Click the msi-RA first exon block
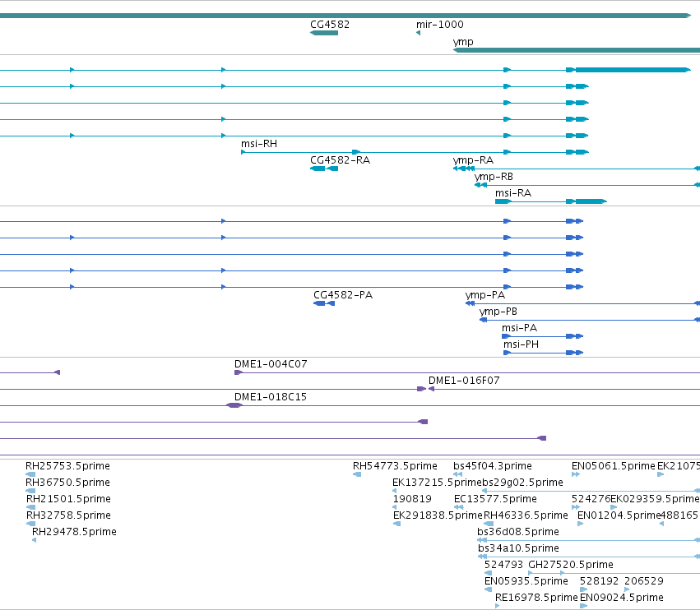 pos(503,201)
